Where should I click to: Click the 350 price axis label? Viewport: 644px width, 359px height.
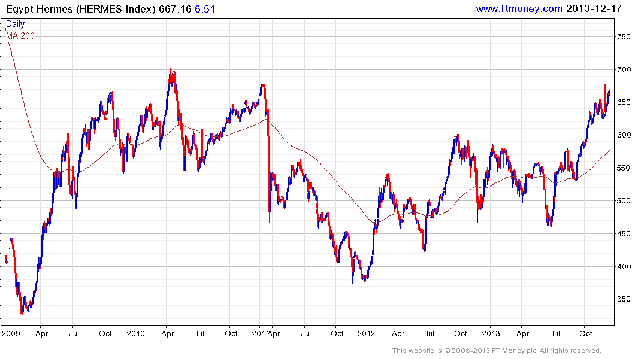(624, 299)
